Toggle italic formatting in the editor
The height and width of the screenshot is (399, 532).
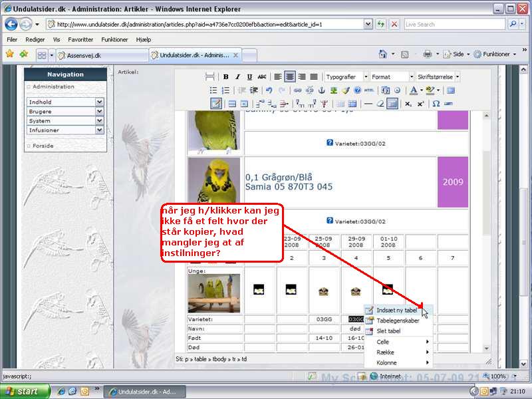pos(237,76)
